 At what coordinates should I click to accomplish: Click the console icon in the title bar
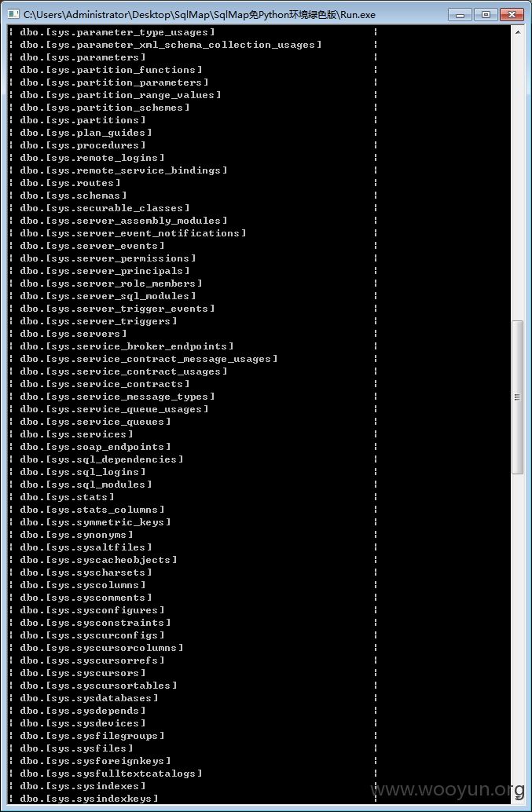pos(13,14)
